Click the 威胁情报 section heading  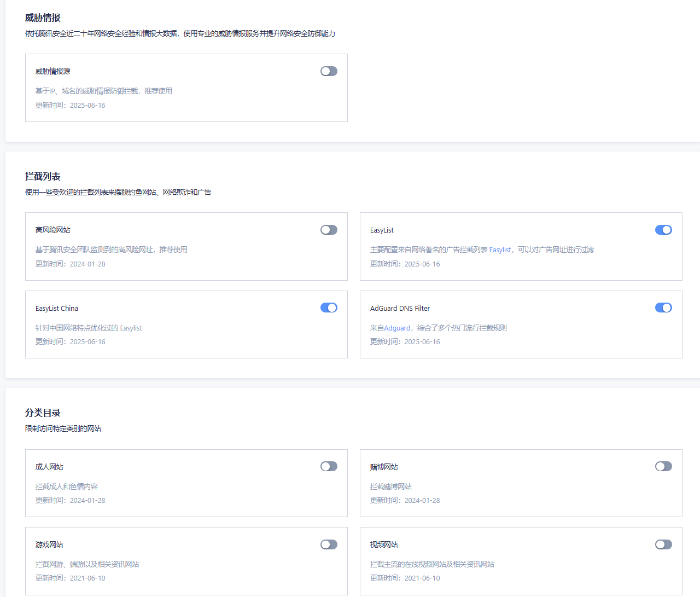pyautogui.click(x=43, y=18)
